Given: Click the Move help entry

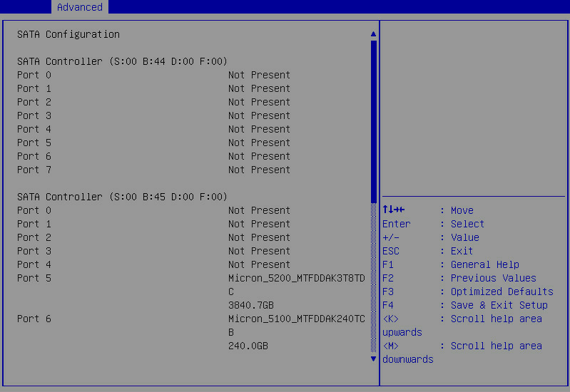Looking at the screenshot, I should (462, 210).
